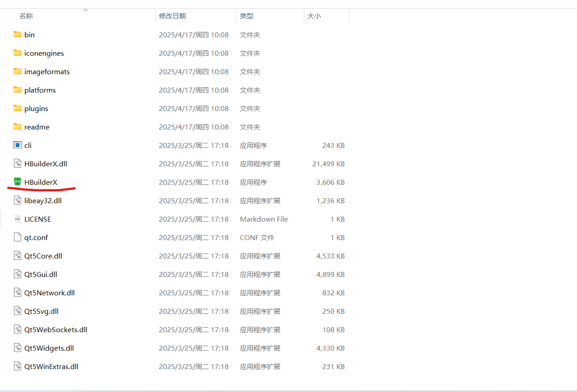Screen dimensions: 577x392
Task: Sort by the 名称 column header
Action: point(26,16)
